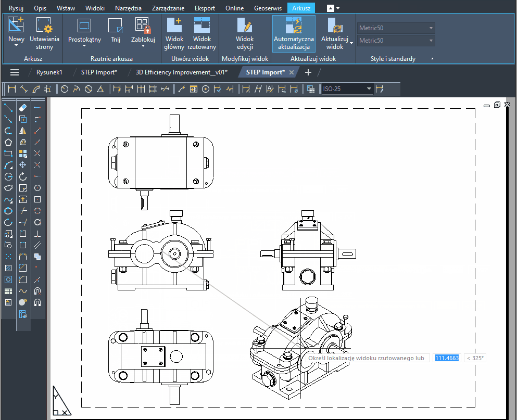Open the Narzędzia ribbon tab
The image size is (517, 420).
pos(128,8)
